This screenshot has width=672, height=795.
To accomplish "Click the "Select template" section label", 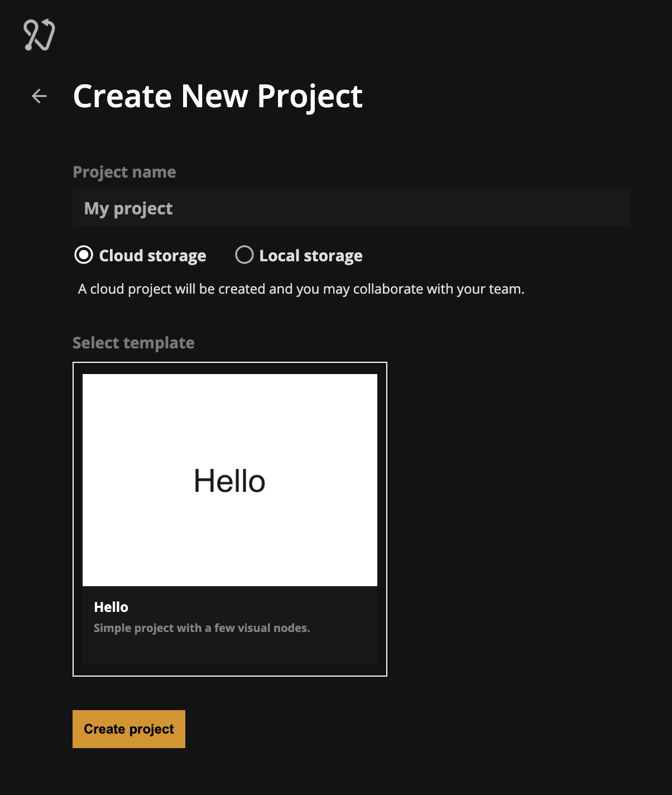I will [x=133, y=343].
